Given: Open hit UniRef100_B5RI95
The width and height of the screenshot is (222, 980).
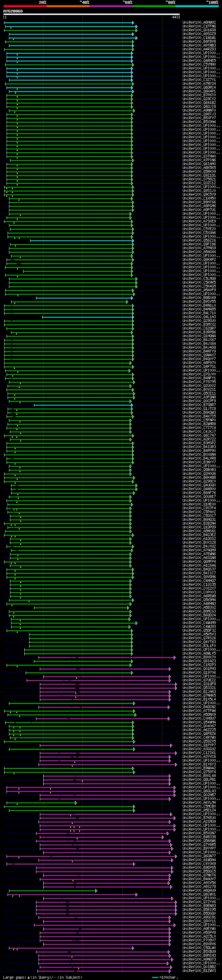Looking at the screenshot, I should coord(199,909).
